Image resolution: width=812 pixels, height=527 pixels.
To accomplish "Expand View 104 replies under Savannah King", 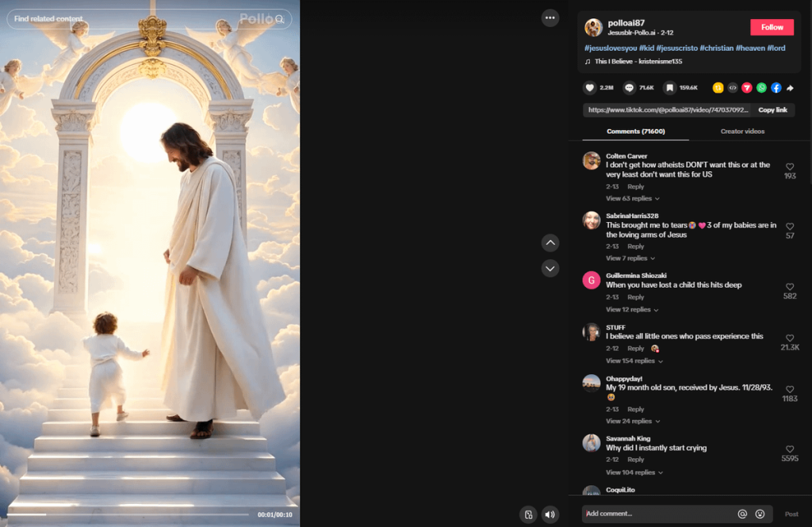I will point(634,472).
